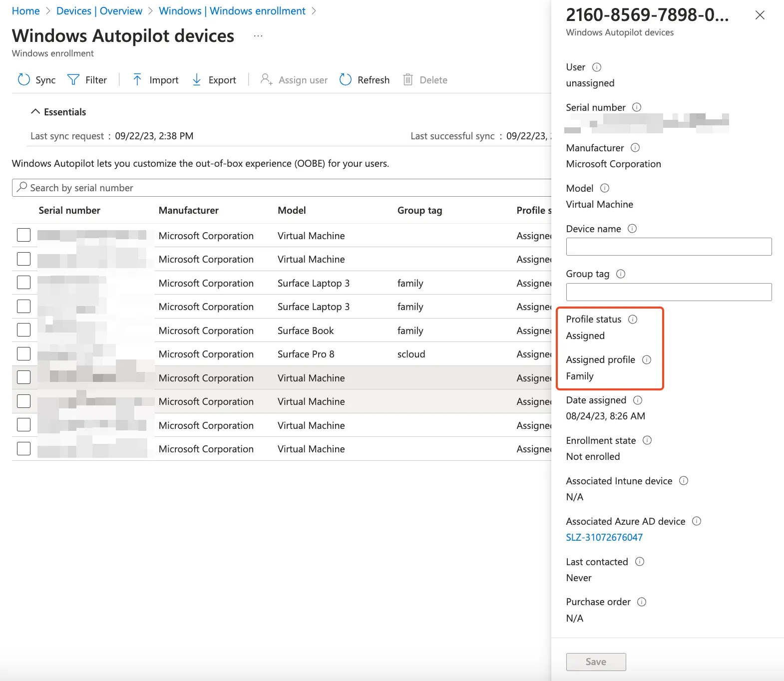The image size is (784, 681).
Task: Open the ellipsis menu beside page title
Action: (x=258, y=36)
